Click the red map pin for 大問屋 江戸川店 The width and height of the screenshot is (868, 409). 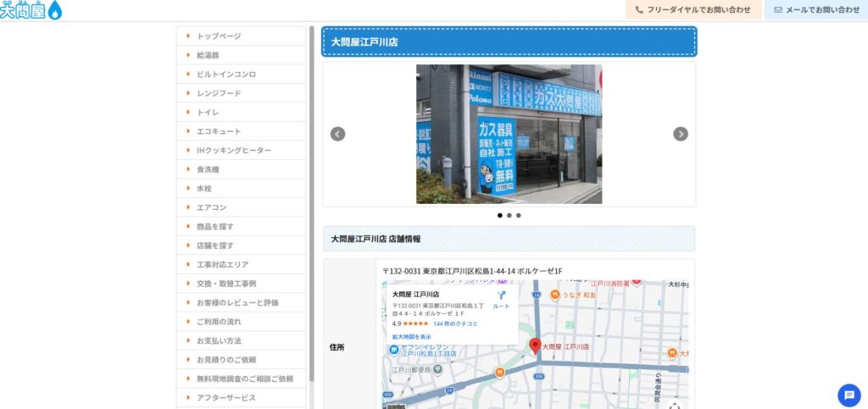(535, 345)
